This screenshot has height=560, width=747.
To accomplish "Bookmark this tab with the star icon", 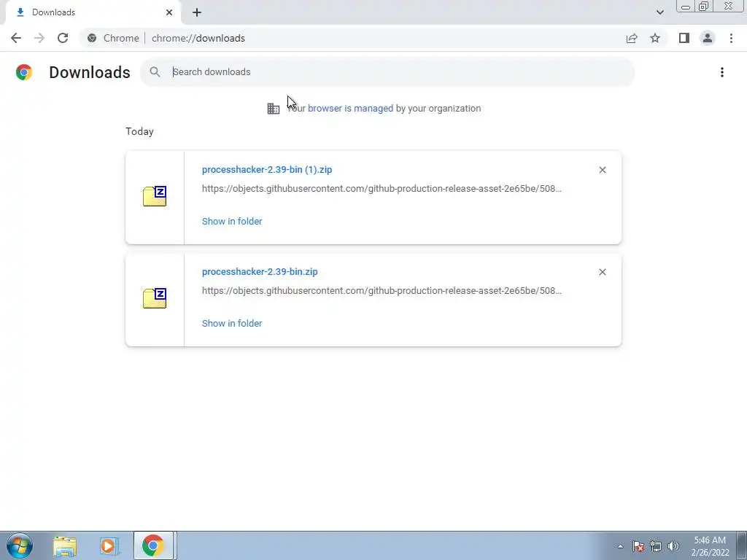I will pyautogui.click(x=655, y=38).
